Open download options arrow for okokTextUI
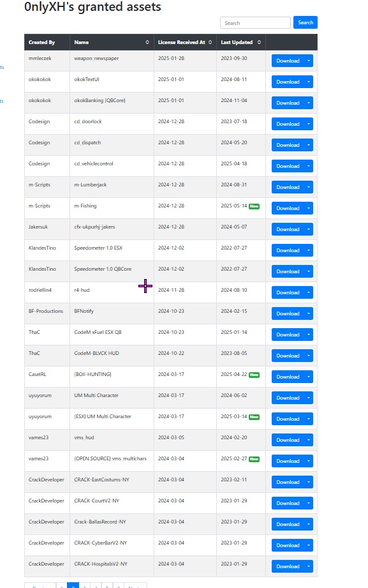Screen dimensions: 368x588 pyautogui.click(x=309, y=82)
